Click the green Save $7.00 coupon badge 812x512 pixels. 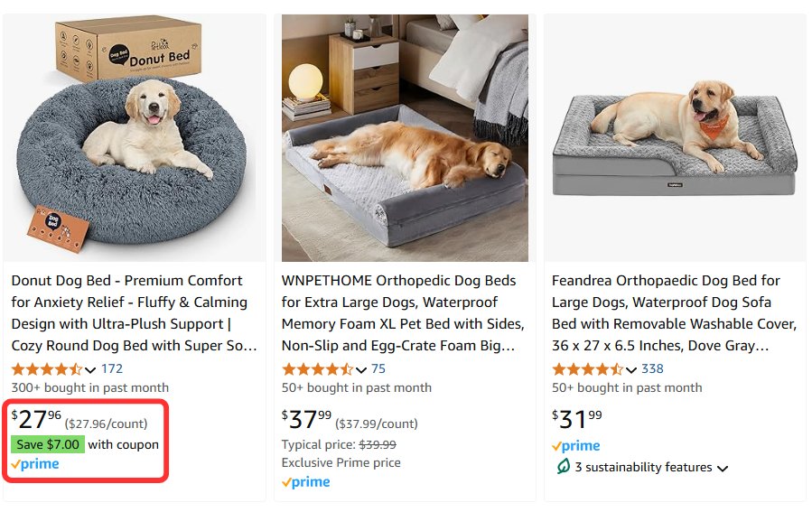tap(48, 444)
